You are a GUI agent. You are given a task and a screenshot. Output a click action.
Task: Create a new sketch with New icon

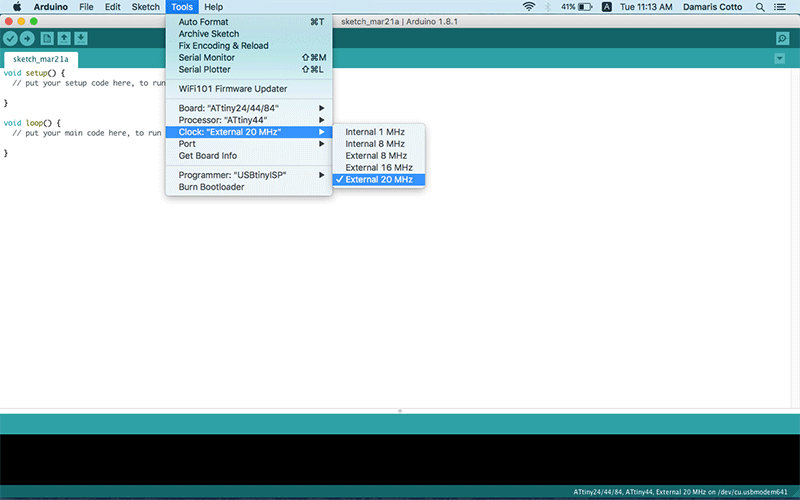click(x=47, y=38)
